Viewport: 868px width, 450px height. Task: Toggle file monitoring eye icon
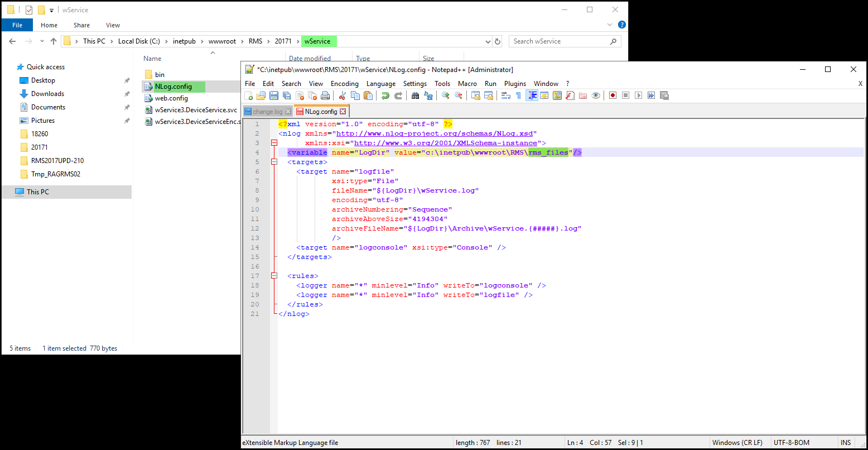click(596, 95)
